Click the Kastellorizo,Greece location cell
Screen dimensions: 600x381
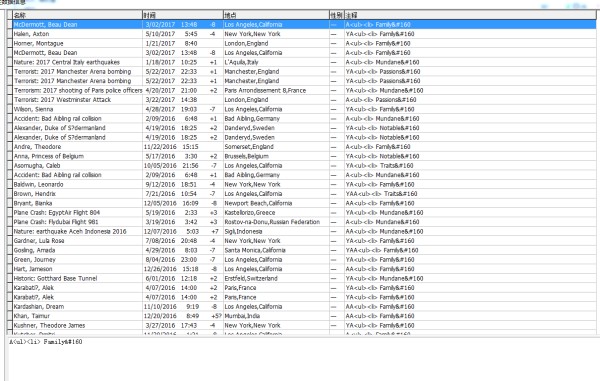[250, 213]
